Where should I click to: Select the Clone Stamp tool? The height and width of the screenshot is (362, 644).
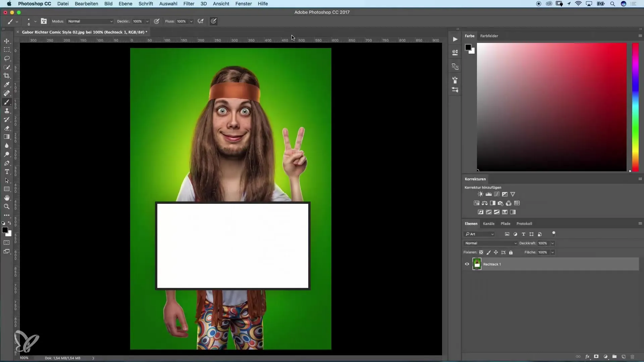[x=7, y=111]
